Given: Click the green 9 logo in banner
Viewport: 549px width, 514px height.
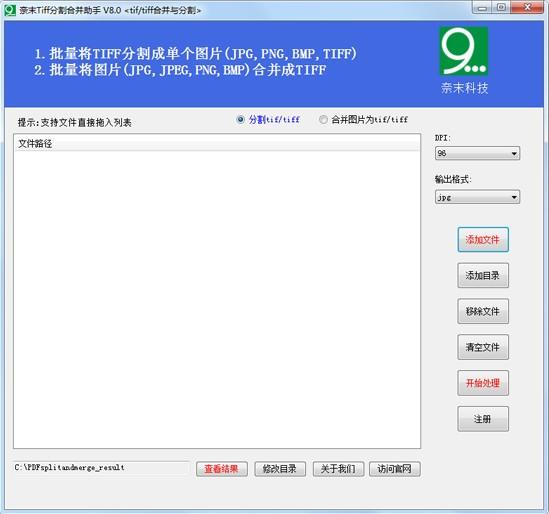Looking at the screenshot, I should pos(464,51).
